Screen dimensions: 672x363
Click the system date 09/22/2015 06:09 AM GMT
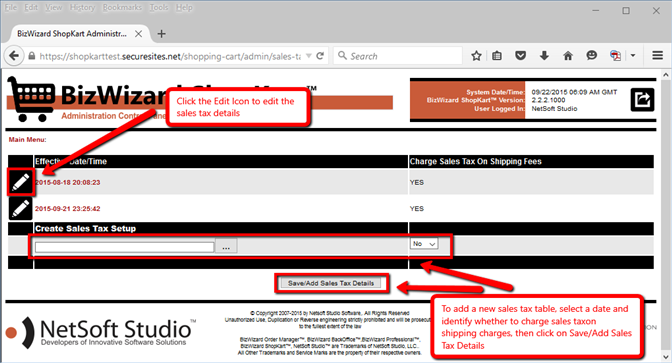(574, 92)
